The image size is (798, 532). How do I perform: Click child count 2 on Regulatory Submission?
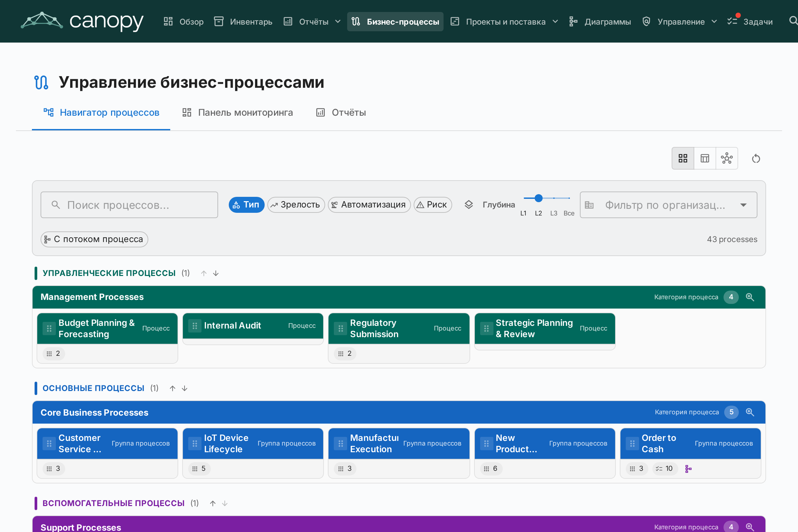click(345, 353)
